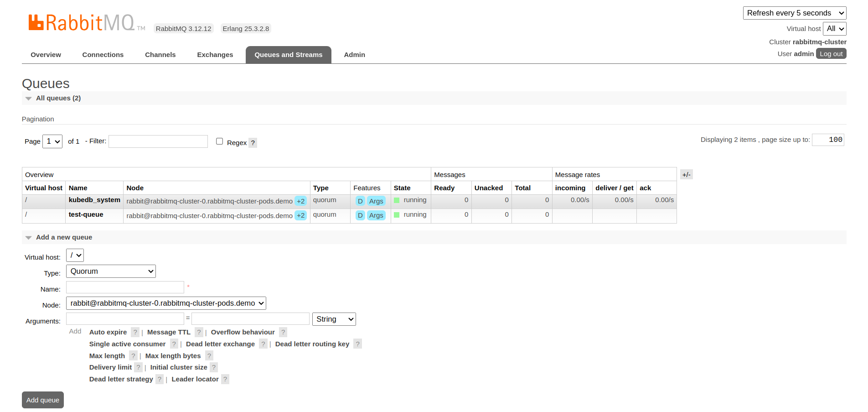Click the queue Name input field
Viewport: 868px width, 412px height.
[125, 287]
